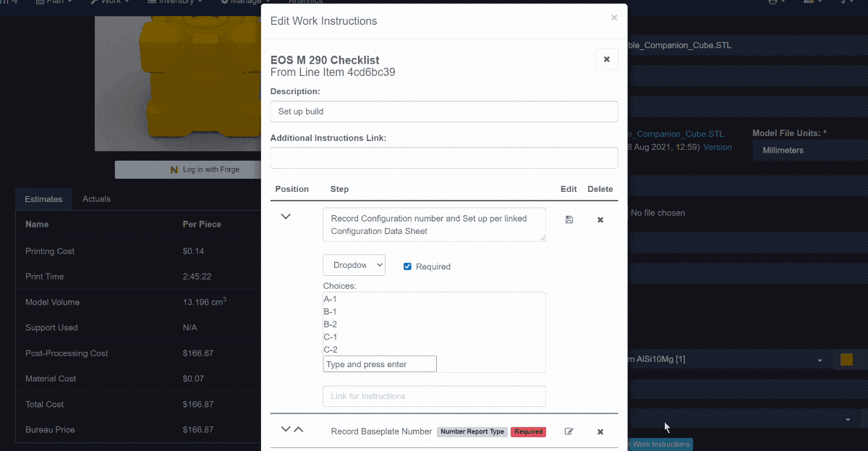This screenshot has width=868, height=451.
Task: Save the Record Configuration number step
Action: (x=569, y=219)
